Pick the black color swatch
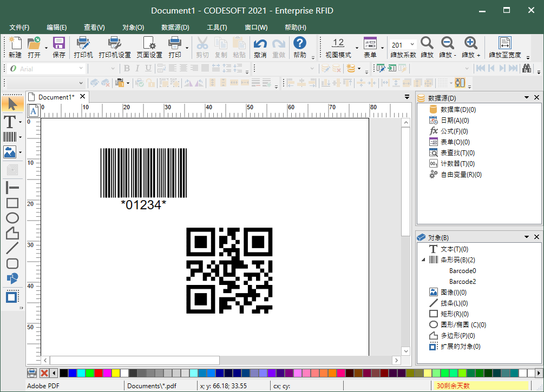544x392 pixels. [64, 373]
